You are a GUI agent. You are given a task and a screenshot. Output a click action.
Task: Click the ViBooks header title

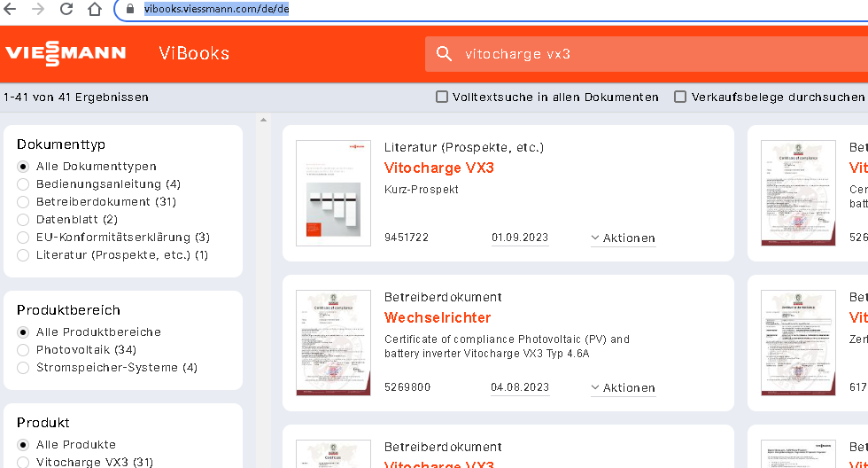tap(194, 53)
